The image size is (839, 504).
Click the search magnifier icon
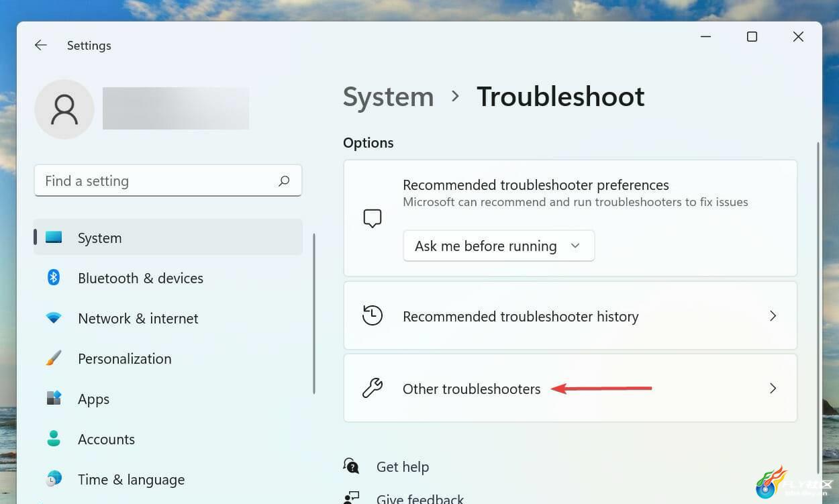(284, 181)
